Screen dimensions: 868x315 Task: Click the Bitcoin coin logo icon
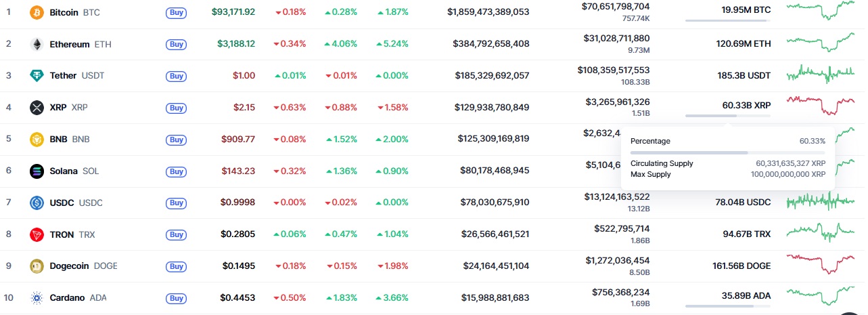(x=37, y=12)
